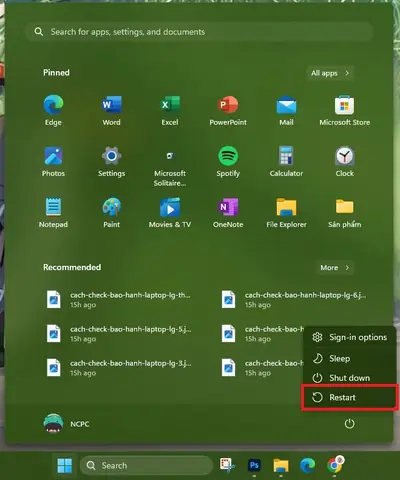Launch Spotify
The image size is (400, 480).
coord(228,161)
